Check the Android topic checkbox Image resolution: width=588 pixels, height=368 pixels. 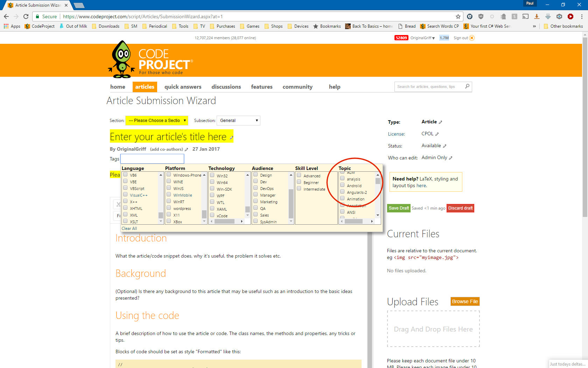tap(342, 185)
